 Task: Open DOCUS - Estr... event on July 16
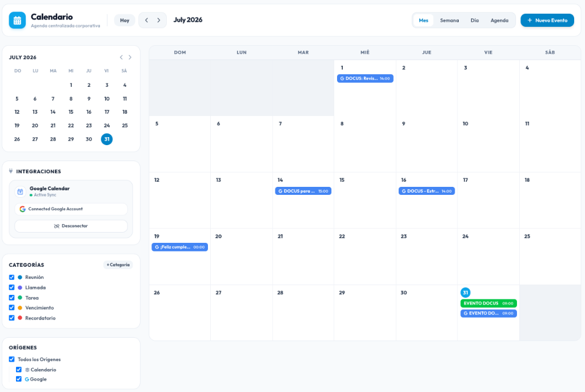426,191
